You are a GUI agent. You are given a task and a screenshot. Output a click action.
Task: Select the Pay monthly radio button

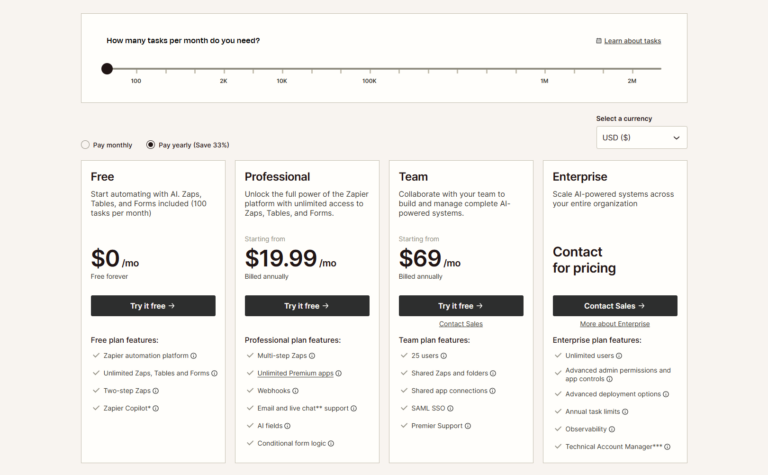tap(85, 145)
